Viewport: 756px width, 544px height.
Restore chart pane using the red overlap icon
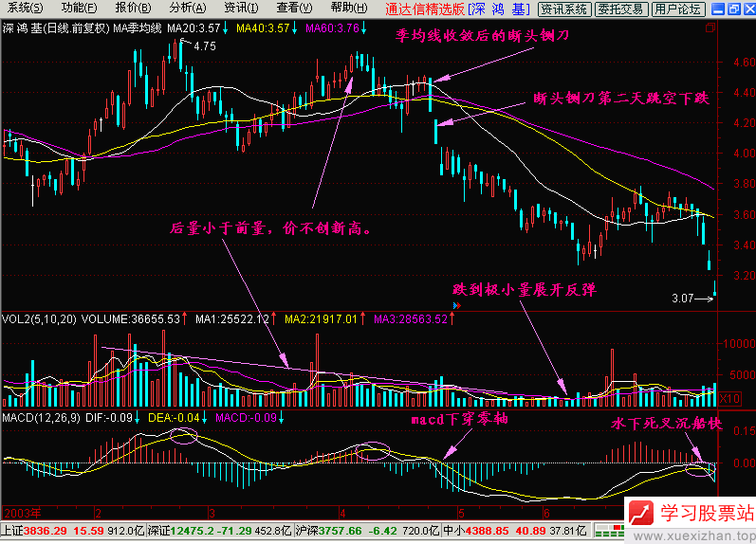(x=710, y=27)
